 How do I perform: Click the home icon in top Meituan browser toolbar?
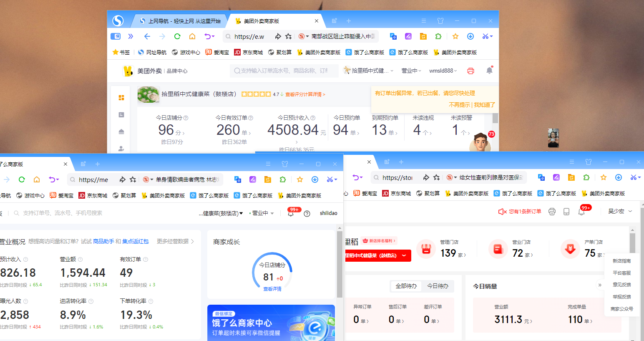click(192, 36)
